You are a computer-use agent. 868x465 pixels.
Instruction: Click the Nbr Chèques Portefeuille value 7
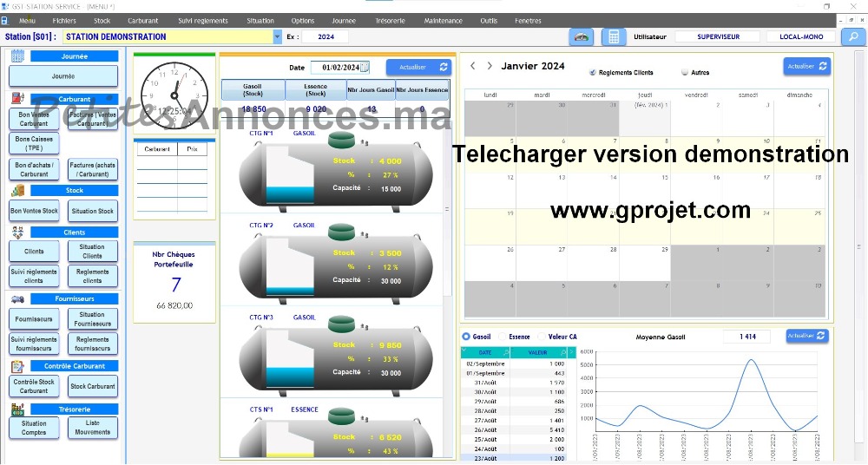click(x=175, y=285)
